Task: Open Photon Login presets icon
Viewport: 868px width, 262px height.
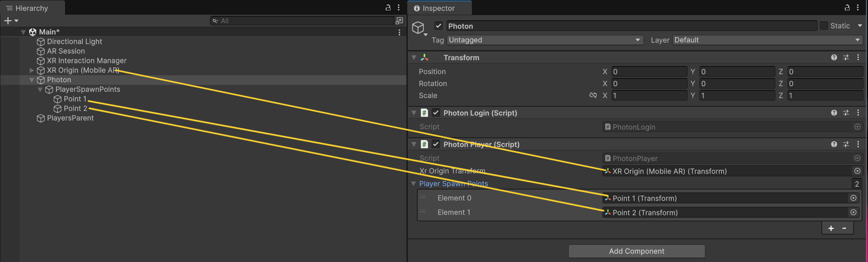Action: pos(846,113)
